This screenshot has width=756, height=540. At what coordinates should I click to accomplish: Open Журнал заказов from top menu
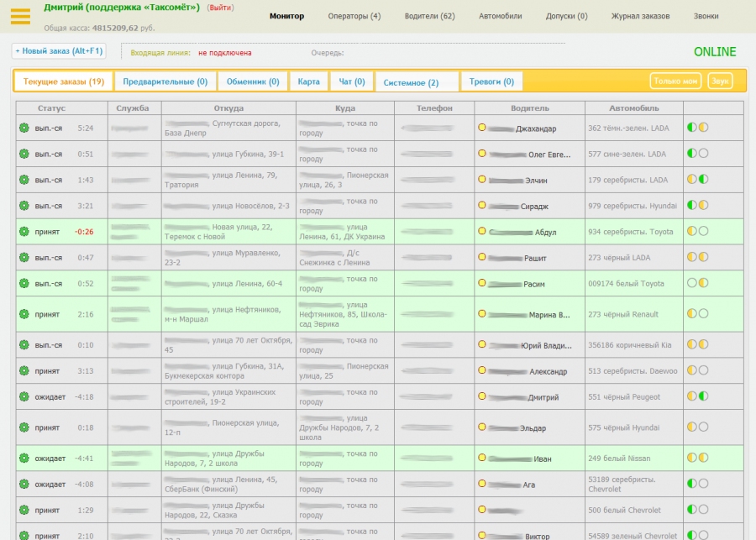point(640,16)
